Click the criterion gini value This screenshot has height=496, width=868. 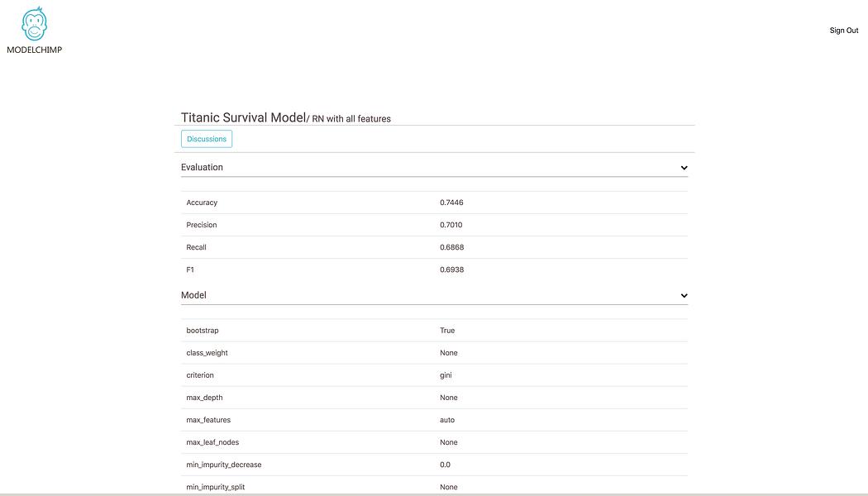click(446, 375)
